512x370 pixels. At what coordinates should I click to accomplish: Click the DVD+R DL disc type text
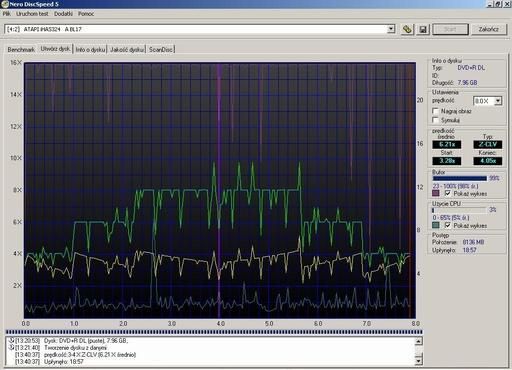coord(471,68)
